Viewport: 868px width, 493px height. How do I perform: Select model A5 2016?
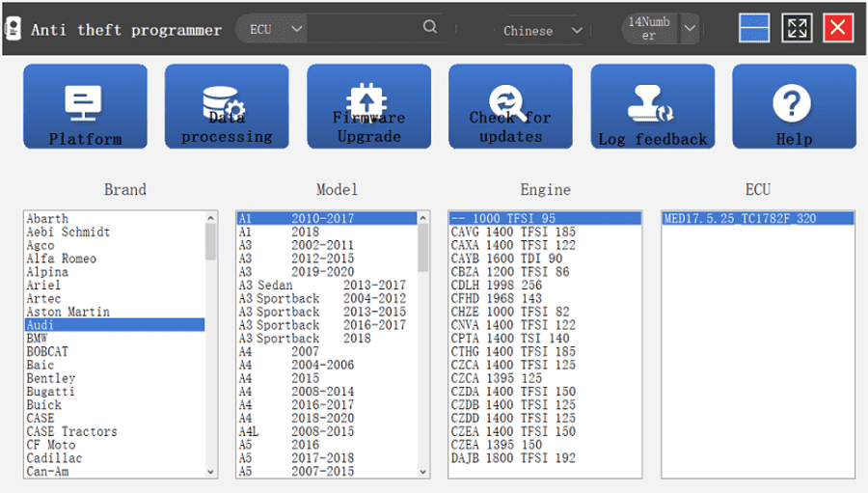327,445
